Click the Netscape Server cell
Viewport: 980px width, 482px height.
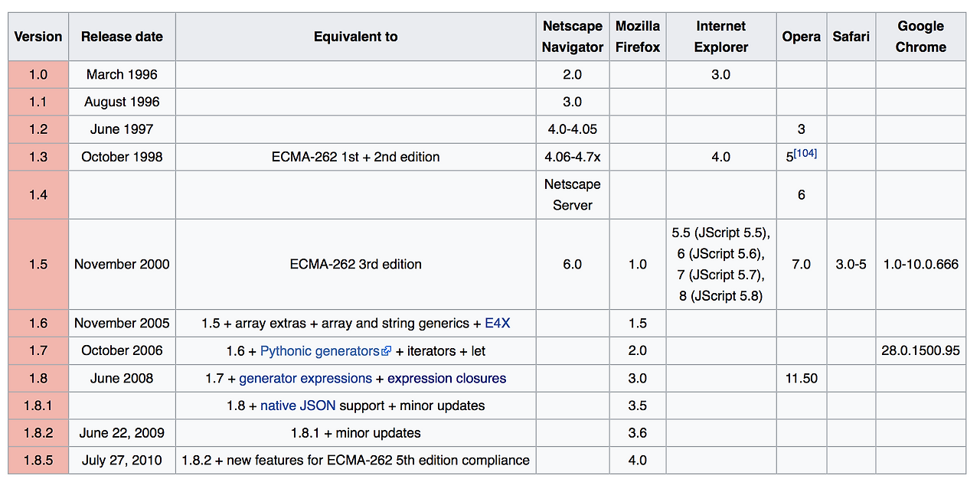pyautogui.click(x=572, y=195)
